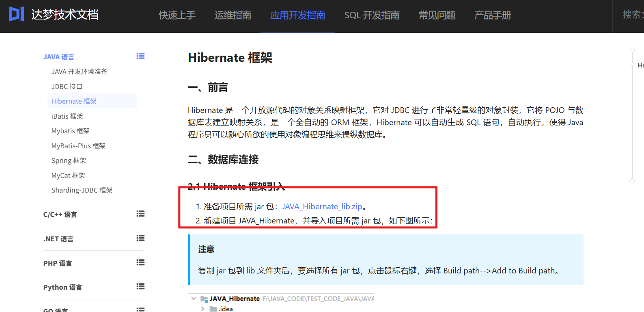Collapse the JAVA 语言 section list icon
Image resolution: width=644 pixels, height=312 pixels.
pyautogui.click(x=140, y=56)
